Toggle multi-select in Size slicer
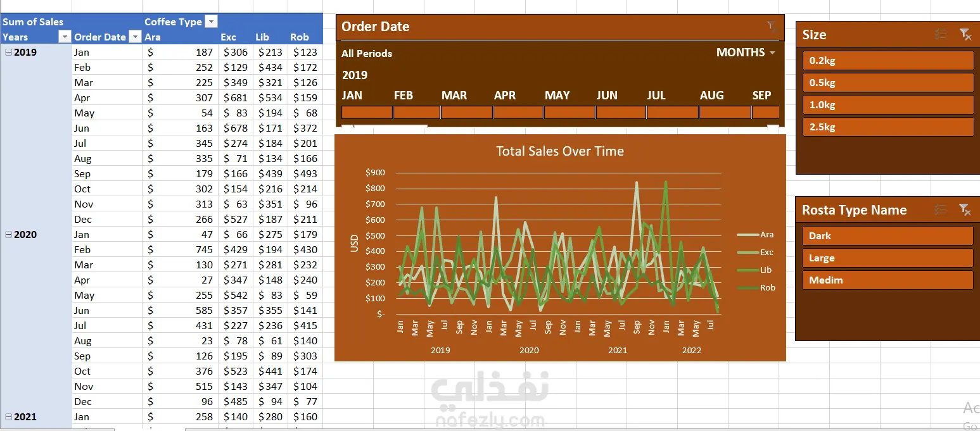980x431 pixels. point(941,34)
